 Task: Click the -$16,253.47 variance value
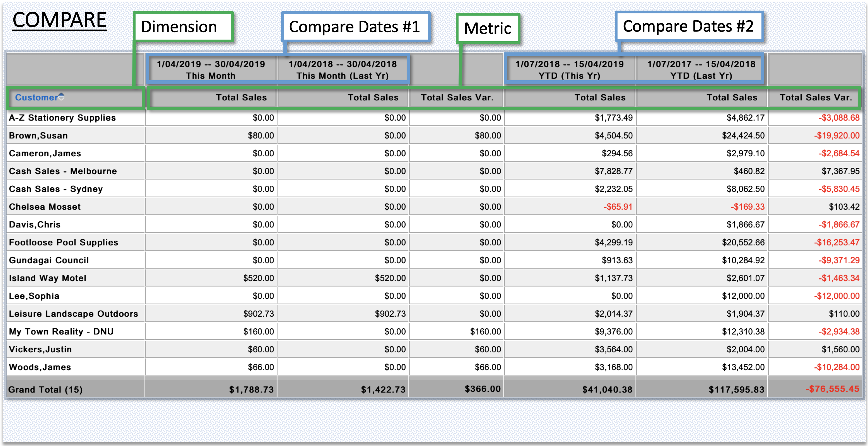837,243
